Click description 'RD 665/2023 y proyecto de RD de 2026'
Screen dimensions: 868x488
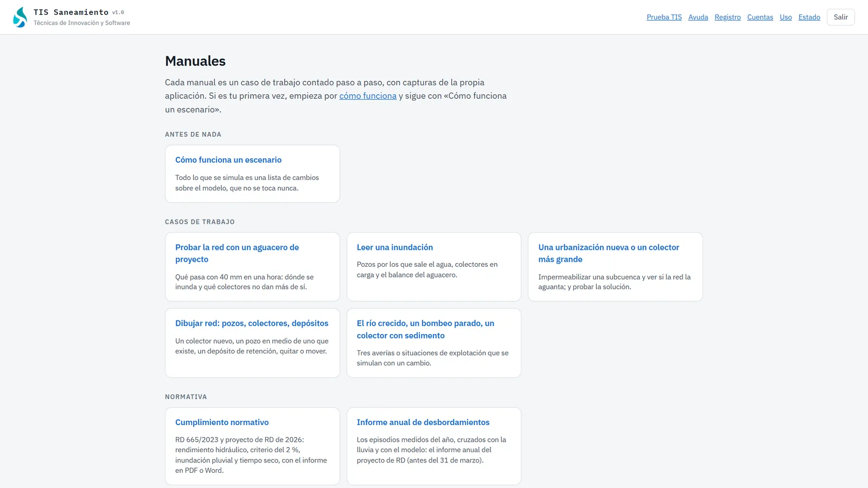(x=251, y=455)
